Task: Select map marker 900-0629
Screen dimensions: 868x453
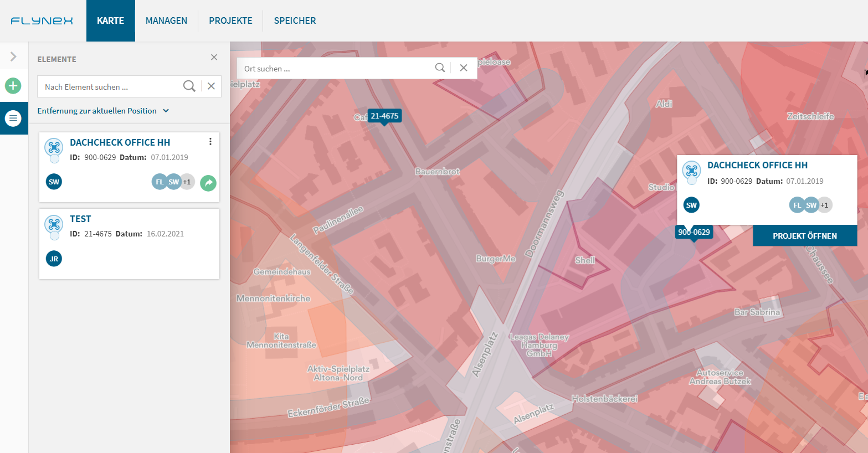Action: (694, 233)
